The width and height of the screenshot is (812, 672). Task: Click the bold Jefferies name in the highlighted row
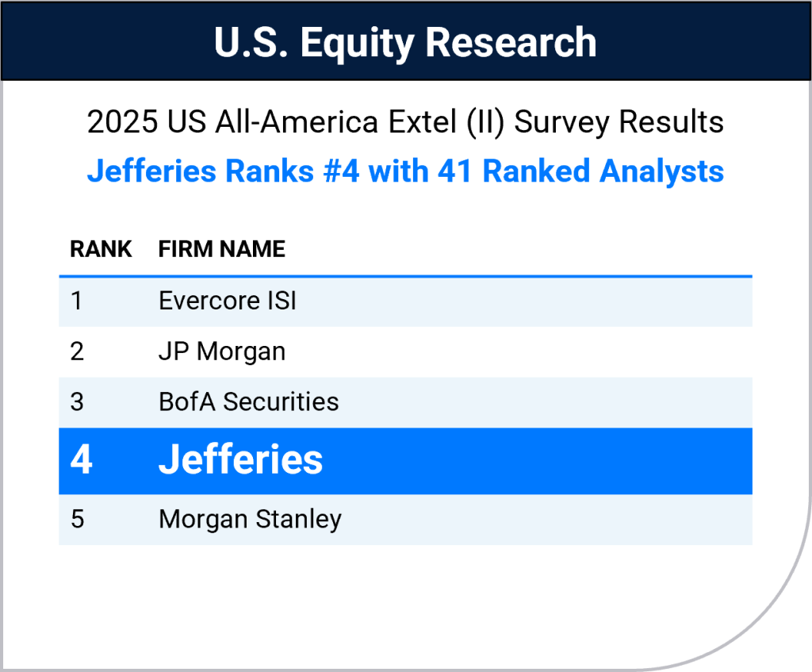click(x=240, y=460)
